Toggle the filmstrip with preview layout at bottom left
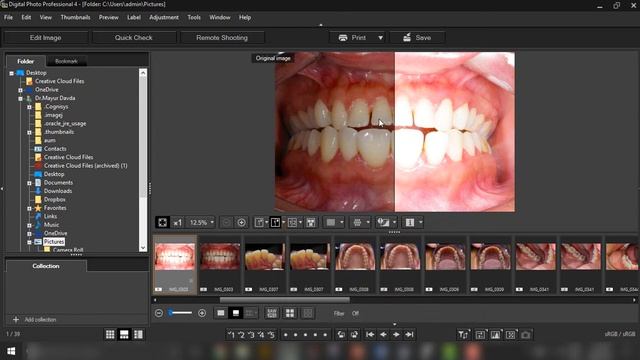Screen dimensions: 640x360 click(124, 335)
